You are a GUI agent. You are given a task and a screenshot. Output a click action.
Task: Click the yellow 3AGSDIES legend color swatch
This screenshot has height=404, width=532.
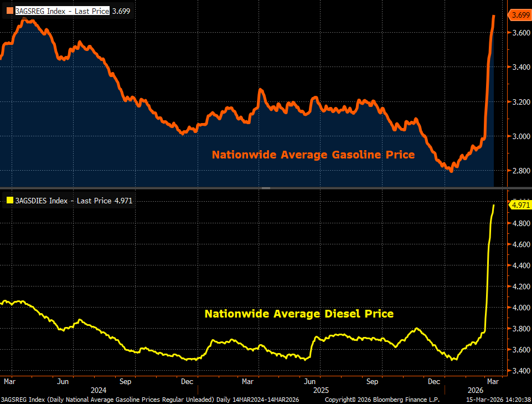pyautogui.click(x=10, y=201)
